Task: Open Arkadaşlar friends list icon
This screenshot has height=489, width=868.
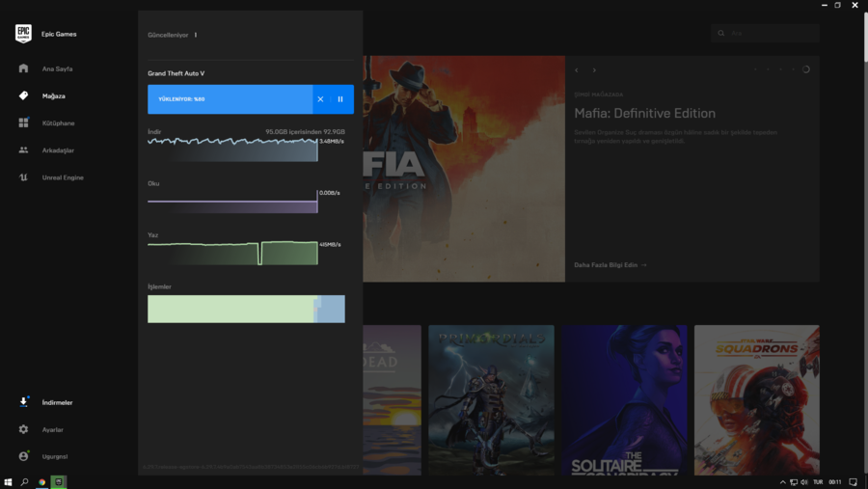Action: 23,150
